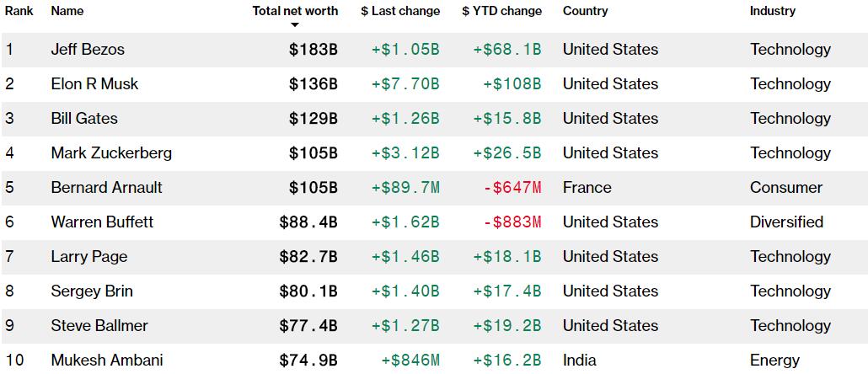Viewport: 868px width, 374px height.
Task: Click on Bernard Arnault's name
Action: coord(106,188)
